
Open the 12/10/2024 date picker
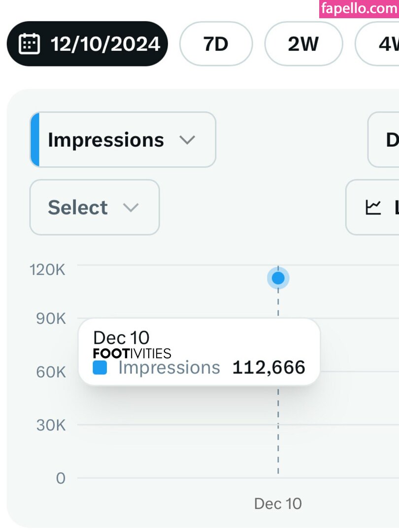click(87, 44)
